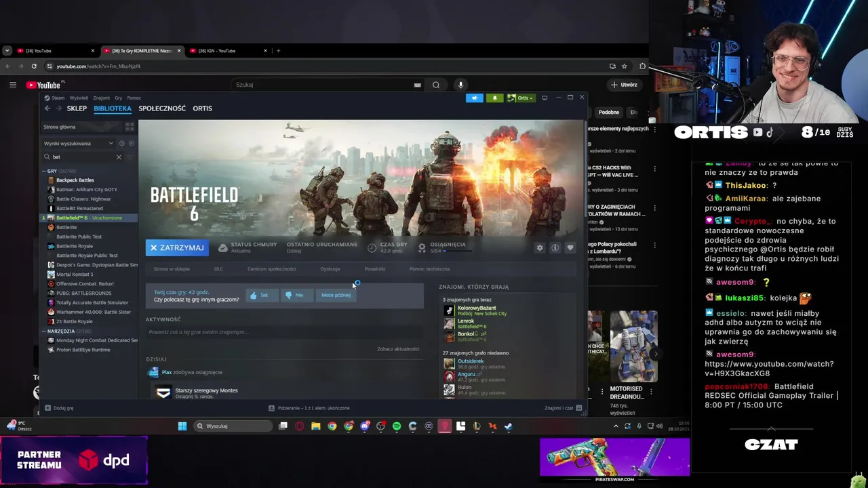Image resolution: width=868 pixels, height=488 pixels.
Task: Open game settings gear for Battlefield 6
Action: tap(540, 247)
